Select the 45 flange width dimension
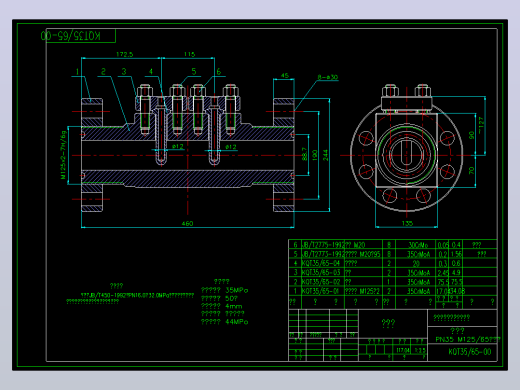This screenshot has width=520, height=390. pyautogui.click(x=284, y=76)
